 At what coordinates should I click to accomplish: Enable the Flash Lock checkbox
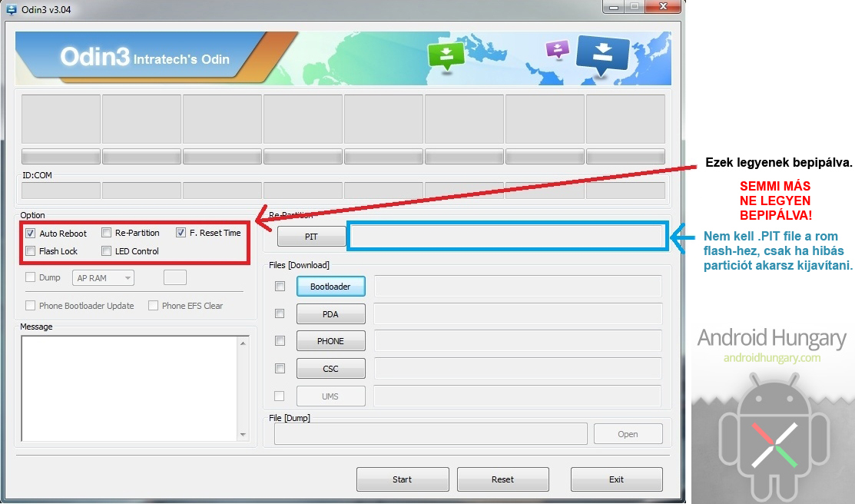[31, 251]
